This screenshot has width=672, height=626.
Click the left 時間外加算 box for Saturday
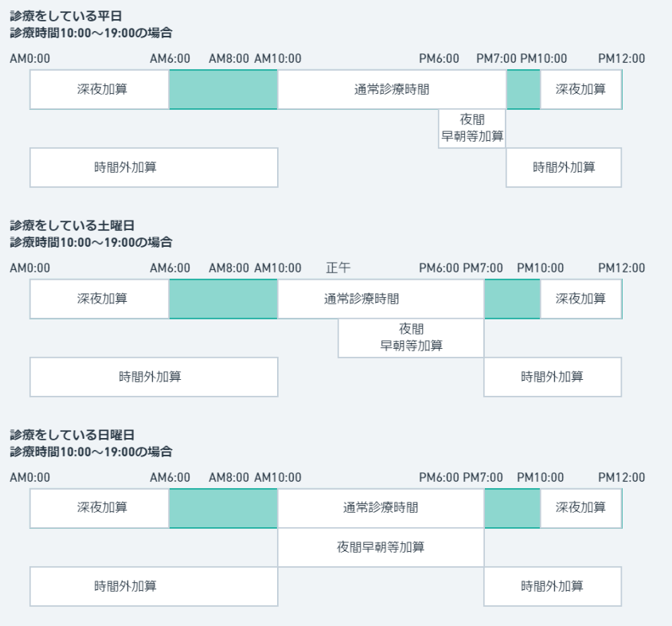pos(154,377)
